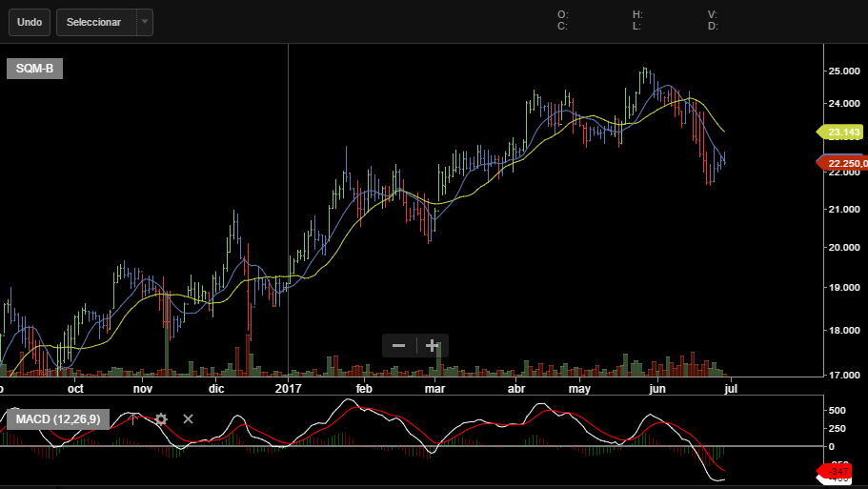Click the 'jun' date axis label
Viewport: 868px width, 489px height.
(657, 388)
